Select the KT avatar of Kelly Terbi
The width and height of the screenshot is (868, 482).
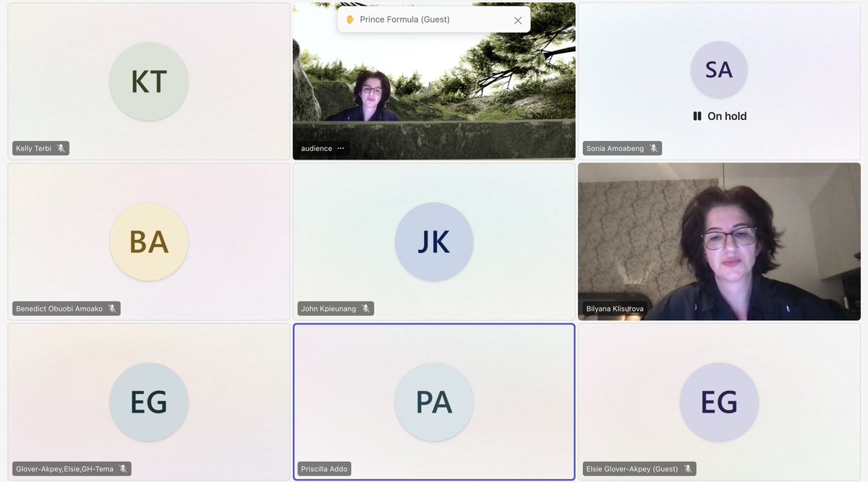(x=149, y=82)
